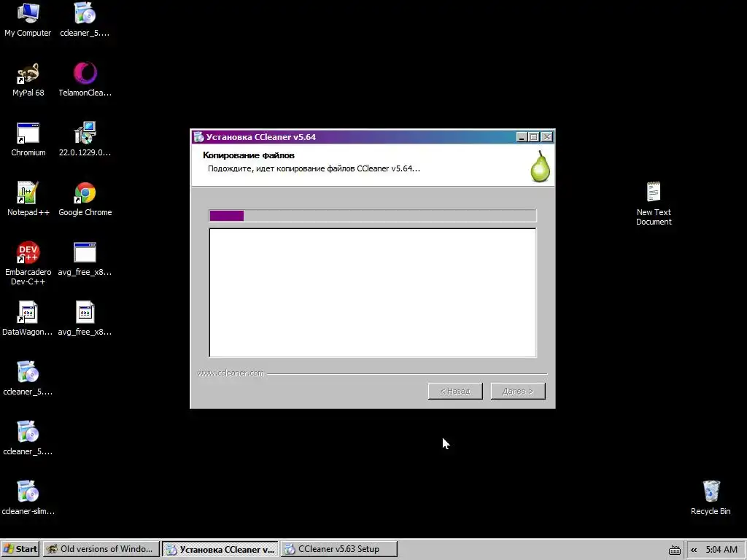Select the DataWagon... shortcut icon
This screenshot has height=560, width=747.
tap(28, 319)
